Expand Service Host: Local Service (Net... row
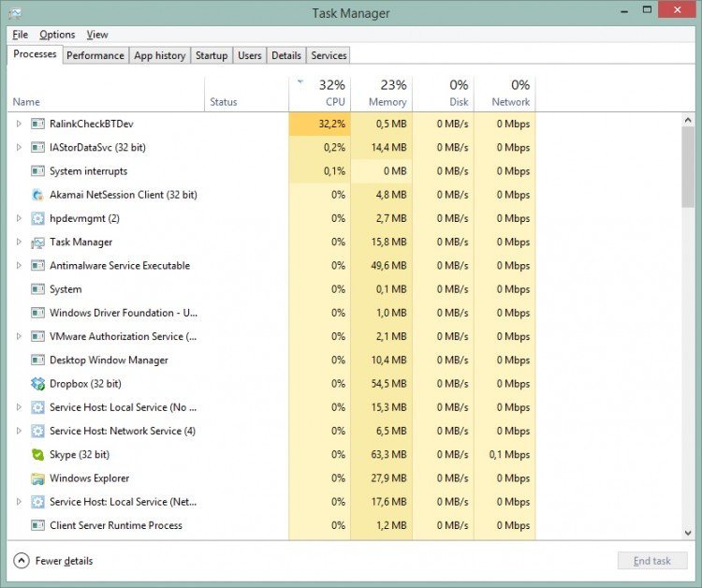The height and width of the screenshot is (588, 702). [x=19, y=502]
